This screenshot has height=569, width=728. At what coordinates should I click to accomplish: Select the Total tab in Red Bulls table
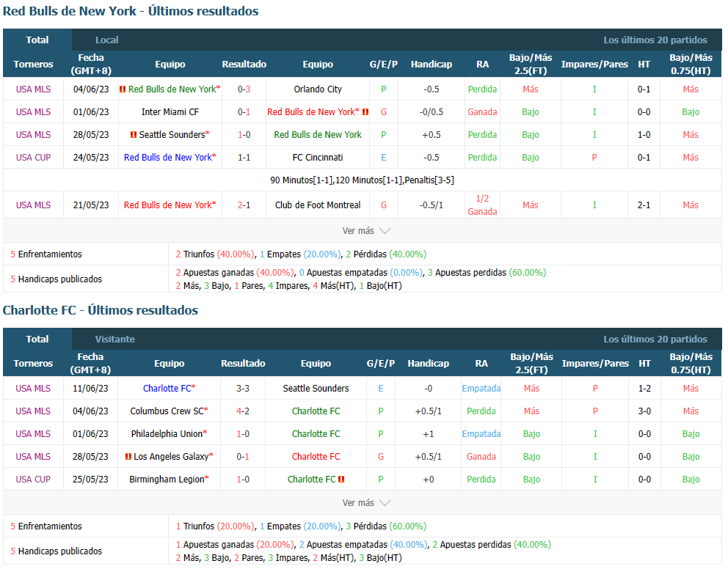click(37, 40)
